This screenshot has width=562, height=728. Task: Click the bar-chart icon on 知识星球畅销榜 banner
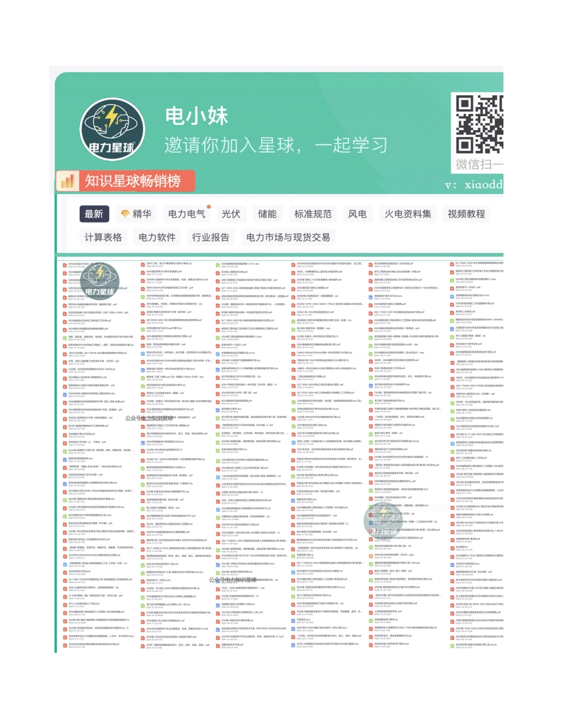point(67,181)
